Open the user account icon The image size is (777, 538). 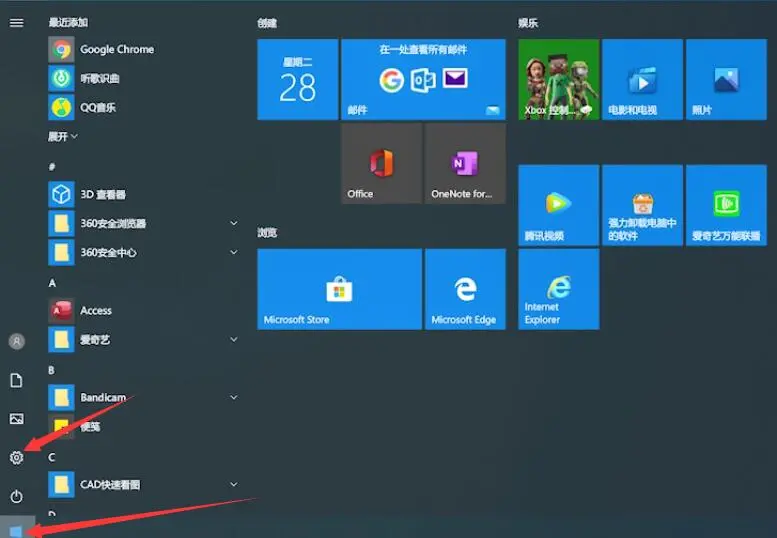[x=16, y=341]
